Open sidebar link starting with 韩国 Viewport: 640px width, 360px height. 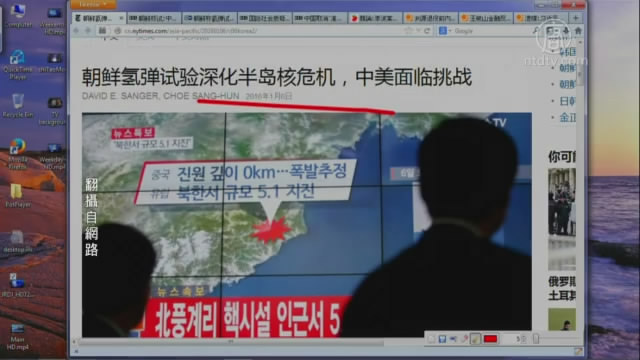567,52
